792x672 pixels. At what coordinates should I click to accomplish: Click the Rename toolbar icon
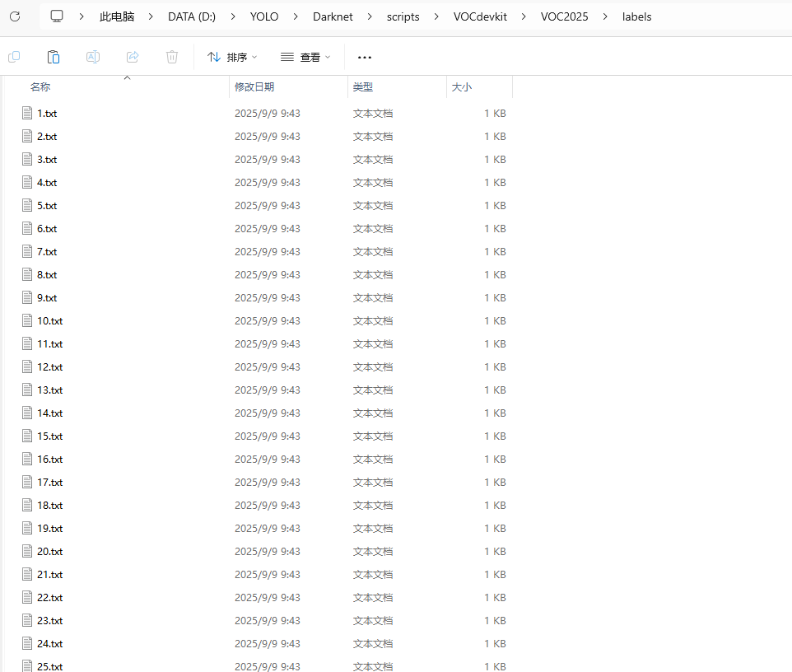[93, 57]
